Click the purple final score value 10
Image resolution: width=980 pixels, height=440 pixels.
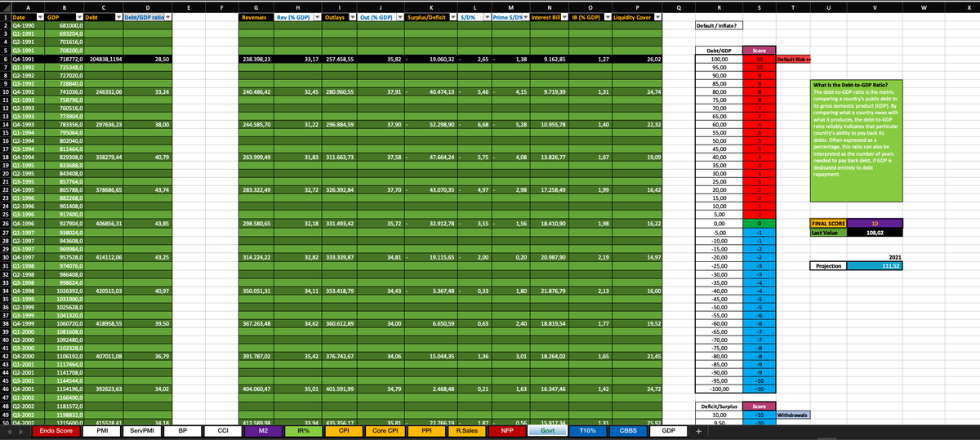876,223
